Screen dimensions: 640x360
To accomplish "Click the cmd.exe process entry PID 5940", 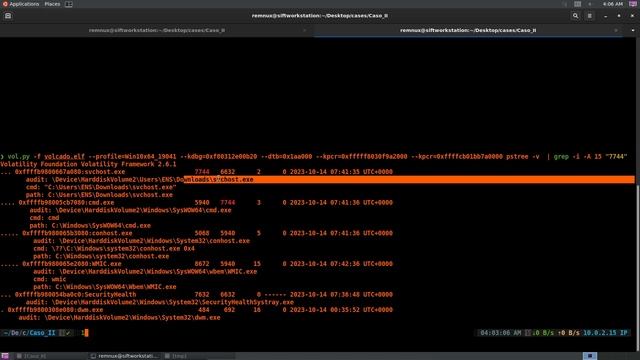I will tap(196, 202).
